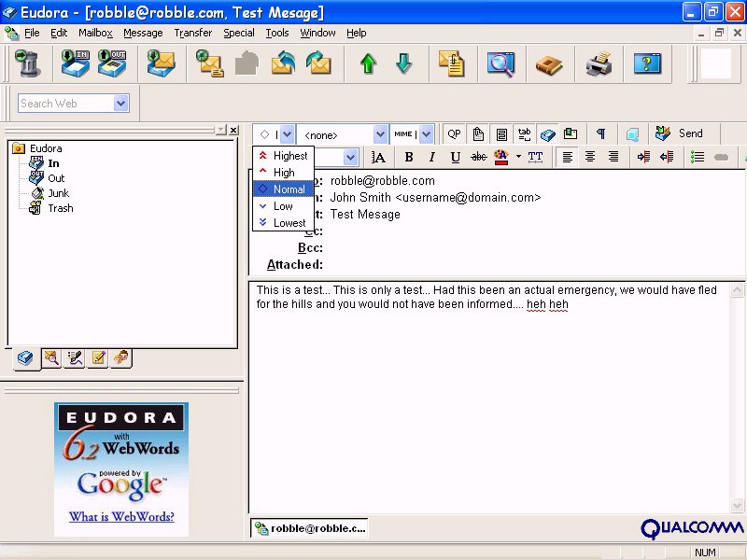Align text left

[x=567, y=157]
